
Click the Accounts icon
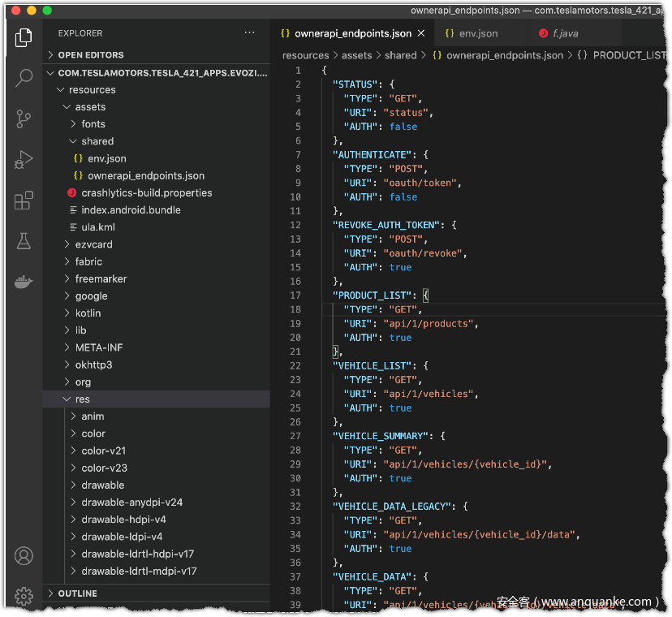pyautogui.click(x=24, y=556)
